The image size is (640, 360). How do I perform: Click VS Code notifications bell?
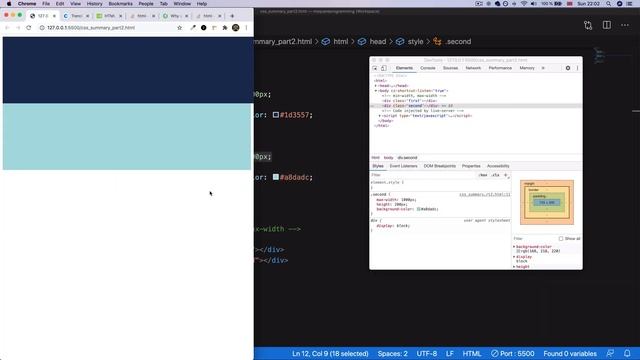coord(627,353)
